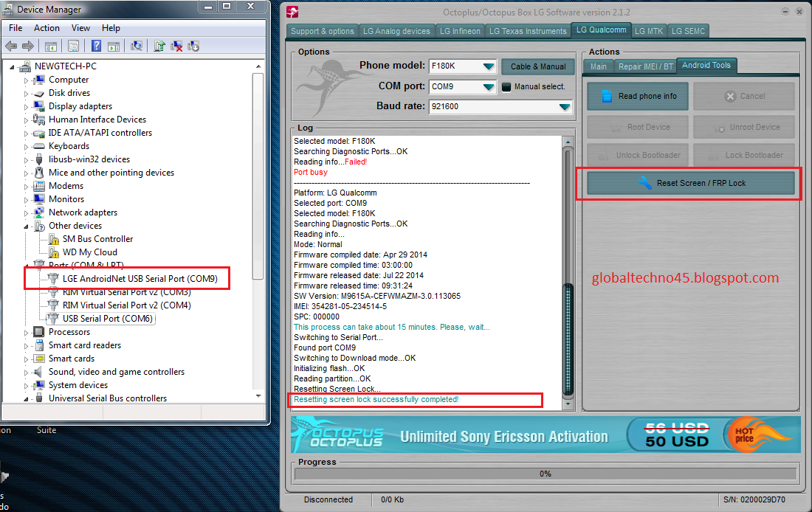This screenshot has height=512, width=812.
Task: Open the Properties toolbar icon in Device Manager
Action: pyautogui.click(x=74, y=46)
